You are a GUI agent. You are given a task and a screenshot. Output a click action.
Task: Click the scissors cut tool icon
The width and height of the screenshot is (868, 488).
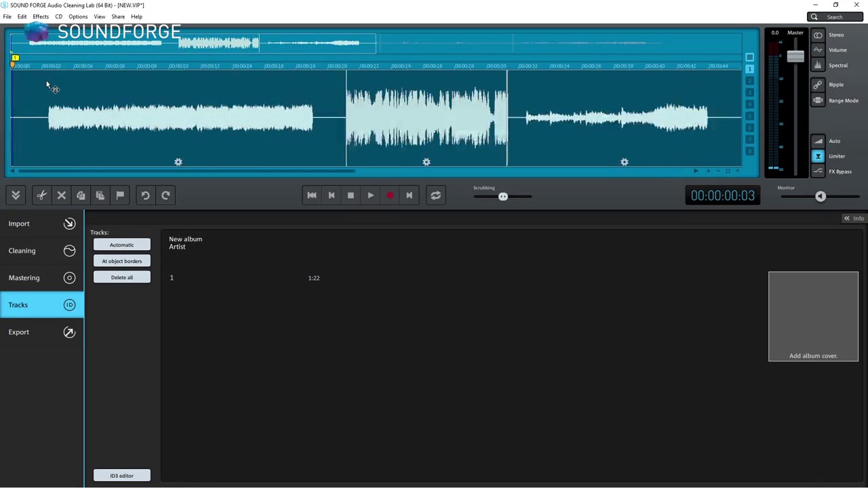pos(41,195)
